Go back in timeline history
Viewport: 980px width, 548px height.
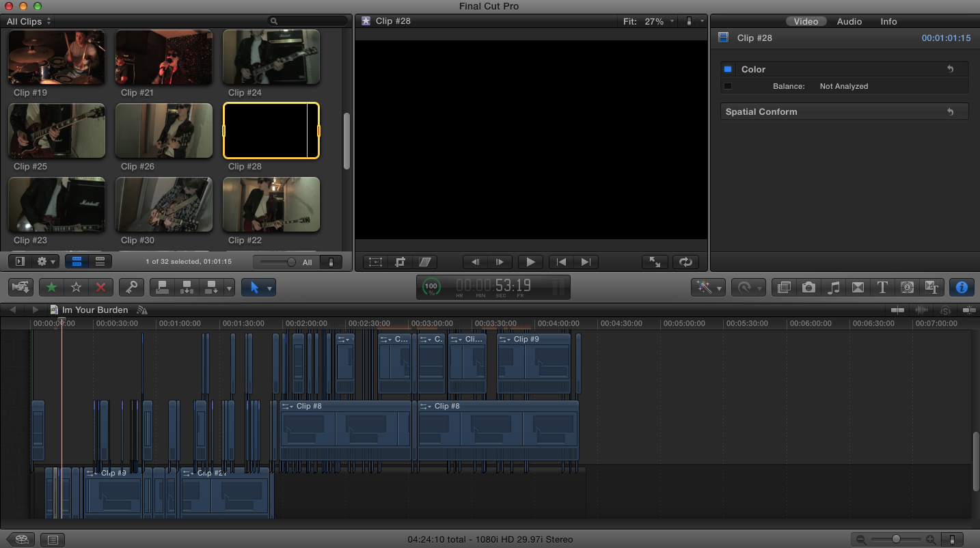pyautogui.click(x=12, y=310)
